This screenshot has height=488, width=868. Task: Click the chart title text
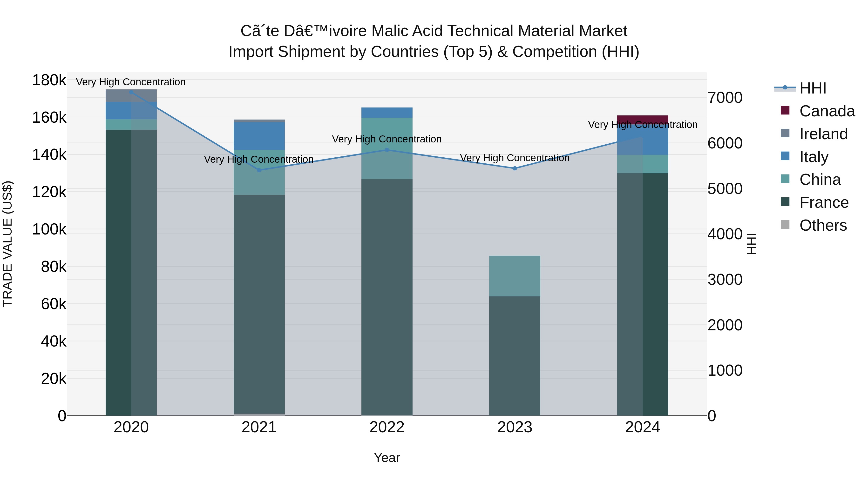coord(434,41)
